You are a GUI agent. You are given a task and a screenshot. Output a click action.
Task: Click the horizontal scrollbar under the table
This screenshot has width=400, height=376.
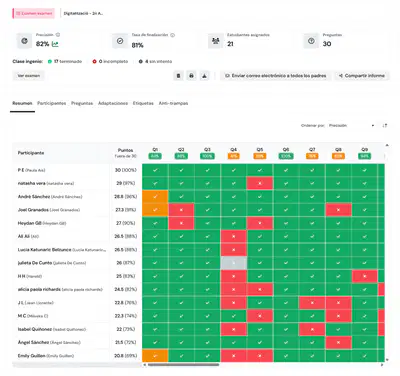(x=184, y=365)
